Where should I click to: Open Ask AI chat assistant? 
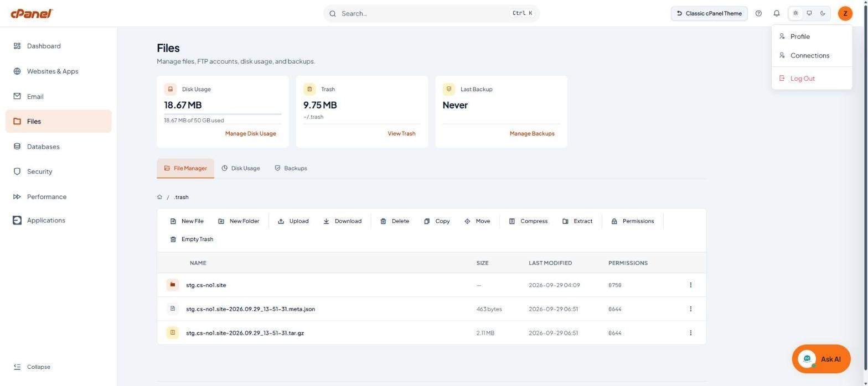pos(821,359)
